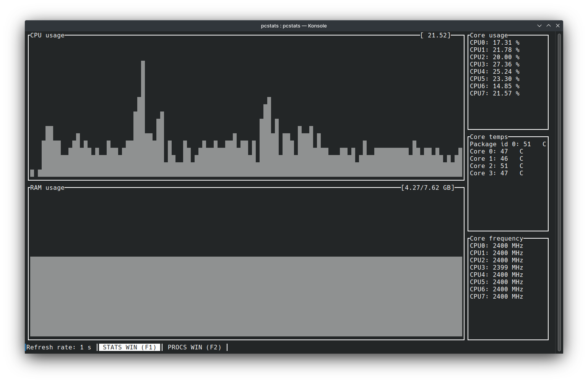The width and height of the screenshot is (588, 383).
Task: Click the Core frequency panel heading
Action: (496, 238)
